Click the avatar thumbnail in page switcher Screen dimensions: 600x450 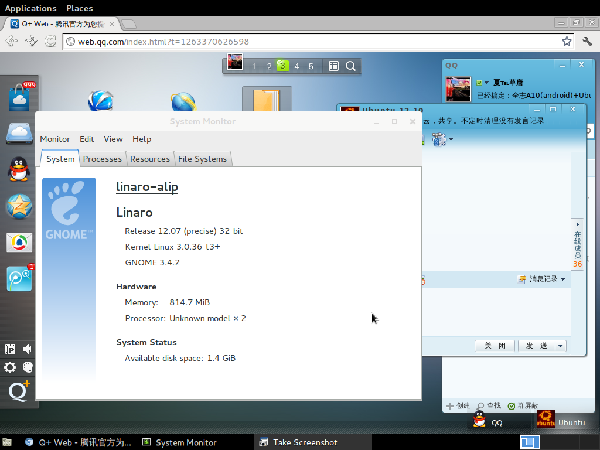(235, 62)
